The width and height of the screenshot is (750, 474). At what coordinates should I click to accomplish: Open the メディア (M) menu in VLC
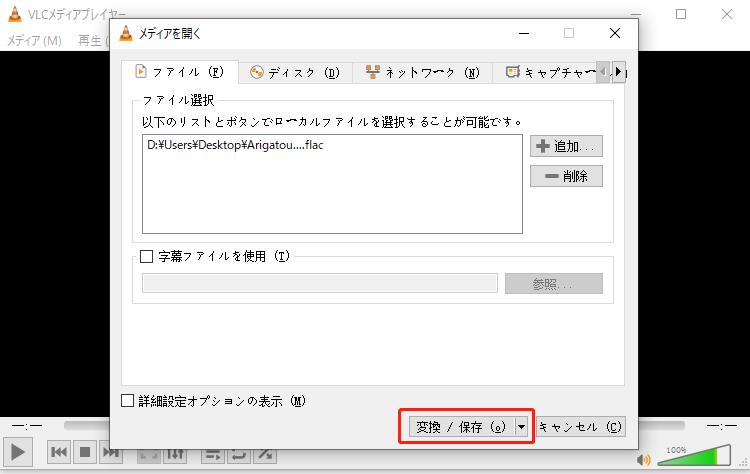click(34, 41)
